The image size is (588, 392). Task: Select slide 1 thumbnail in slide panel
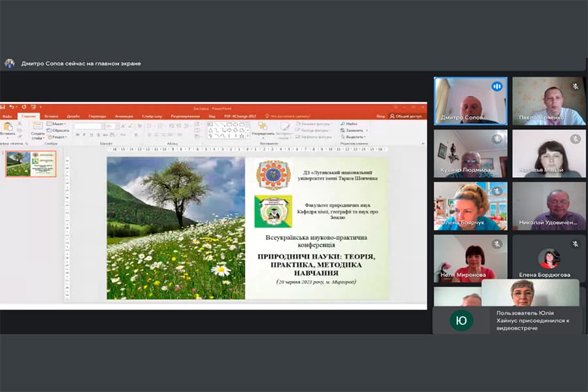[31, 164]
